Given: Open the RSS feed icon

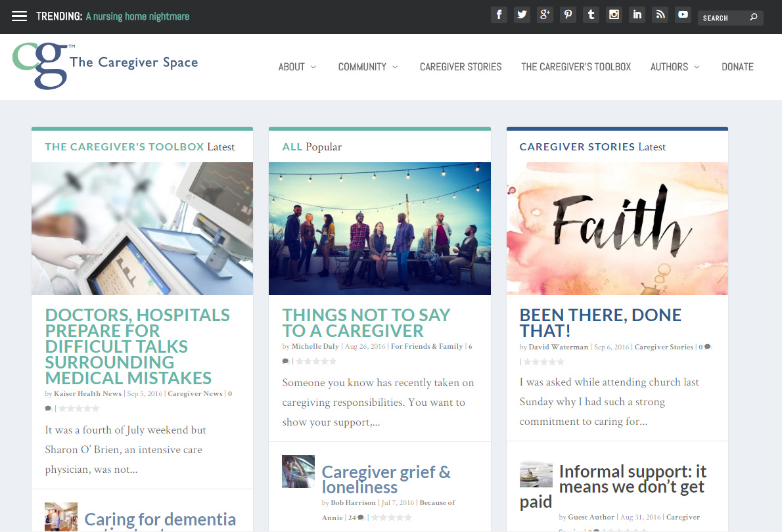Looking at the screenshot, I should (x=660, y=14).
